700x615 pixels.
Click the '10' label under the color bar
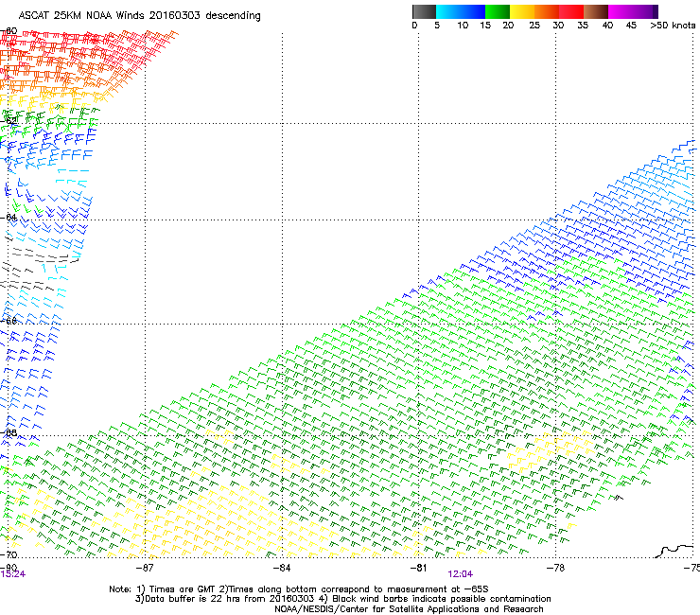coord(463,26)
